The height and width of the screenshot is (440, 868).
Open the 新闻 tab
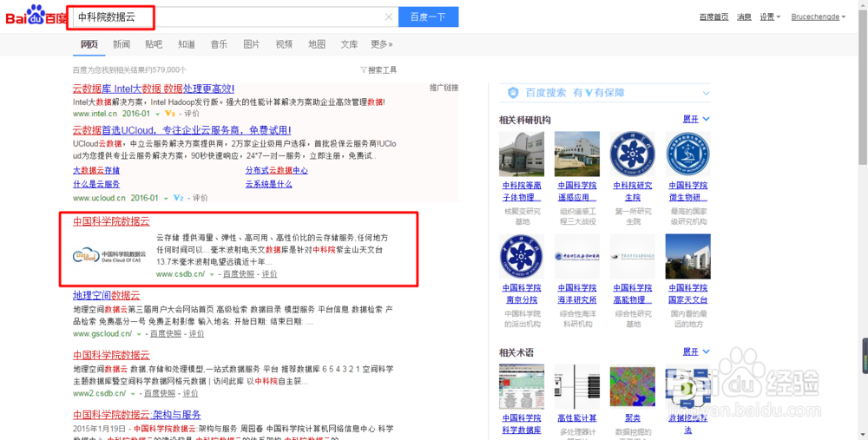[x=122, y=44]
